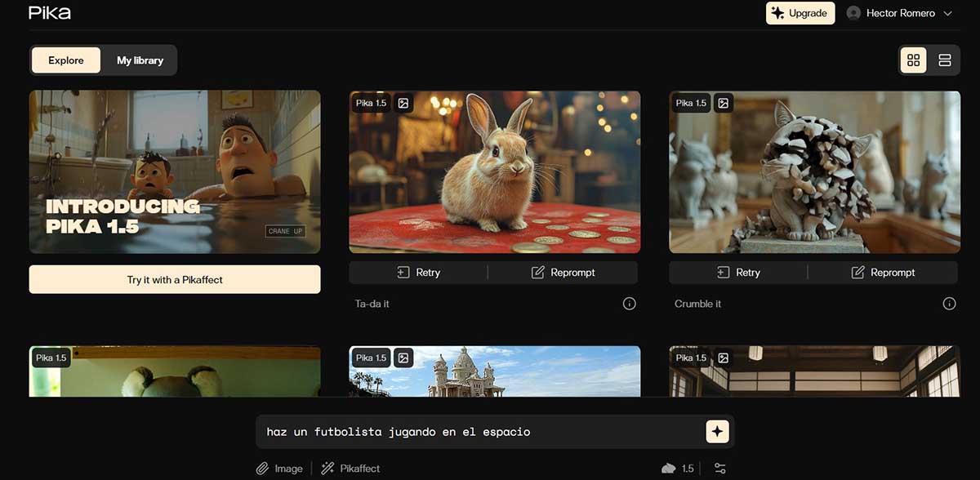980x480 pixels.
Task: Go to the My library tab
Action: [x=140, y=60]
